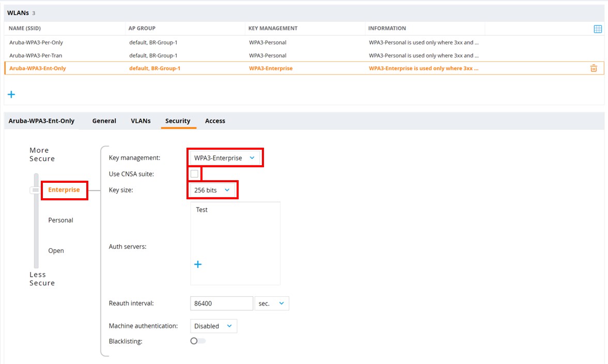Delete the Aruba-WPA3-Ent-Only WLAN via trash icon
The width and height of the screenshot is (608, 364).
tap(593, 68)
